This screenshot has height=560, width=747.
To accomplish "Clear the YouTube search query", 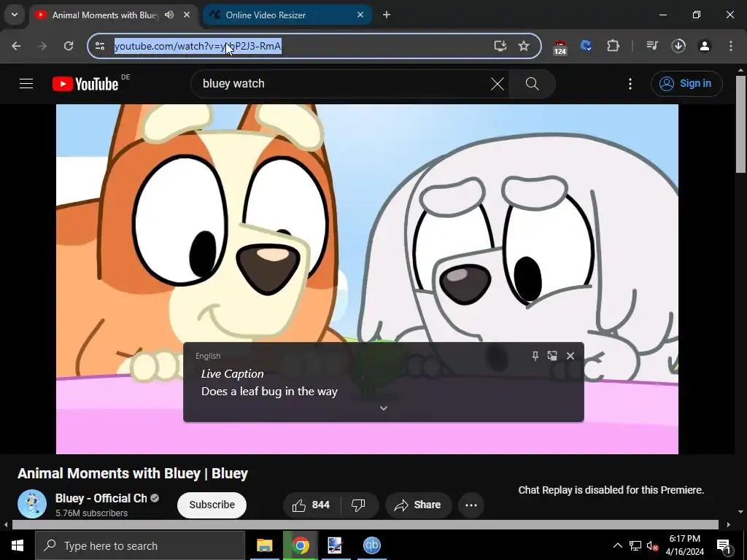I will (498, 84).
